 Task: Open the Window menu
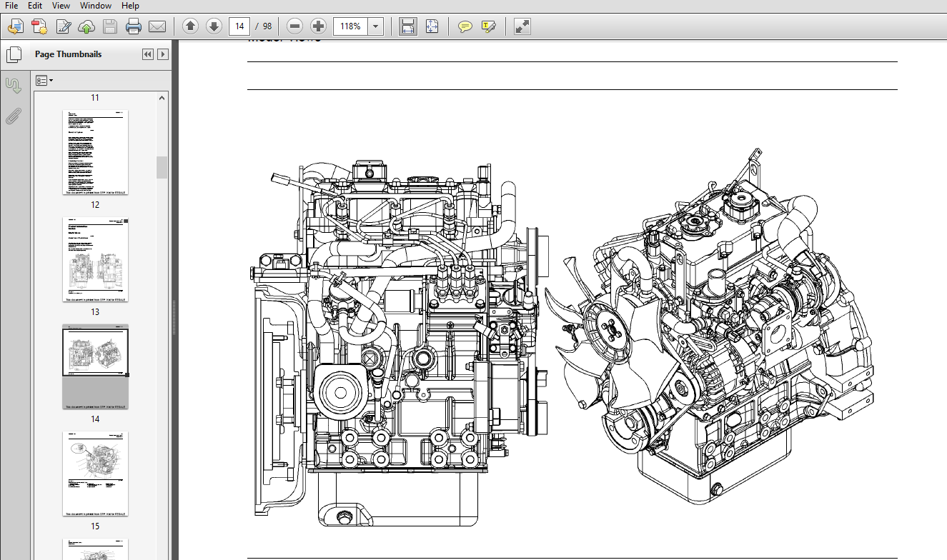pyautogui.click(x=95, y=6)
